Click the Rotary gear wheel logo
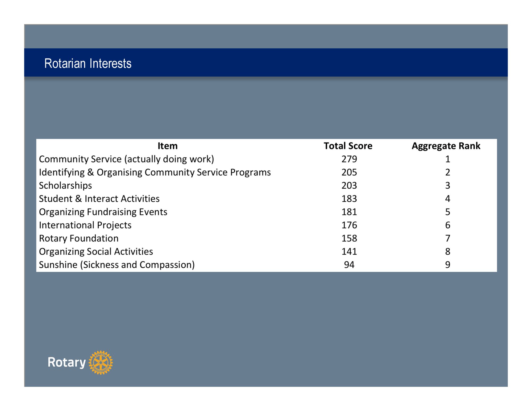 101,362
